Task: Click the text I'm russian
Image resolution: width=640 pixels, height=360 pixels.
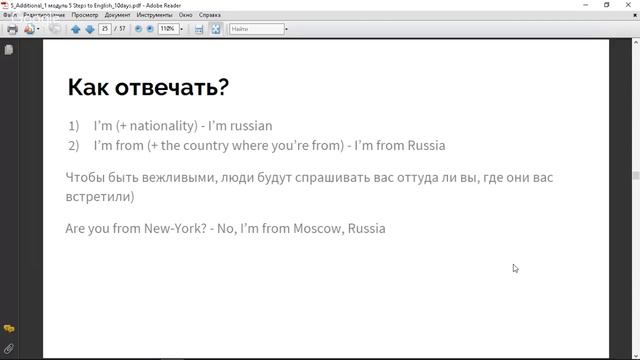Action: coord(240,126)
